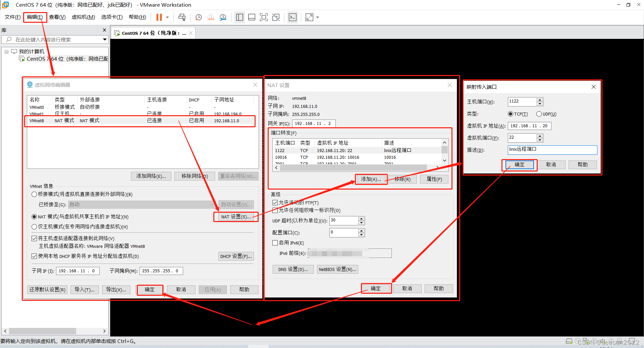Enable IPv6 checkbox in NAT settings
Screen dimensions: 644x348
click(275, 243)
